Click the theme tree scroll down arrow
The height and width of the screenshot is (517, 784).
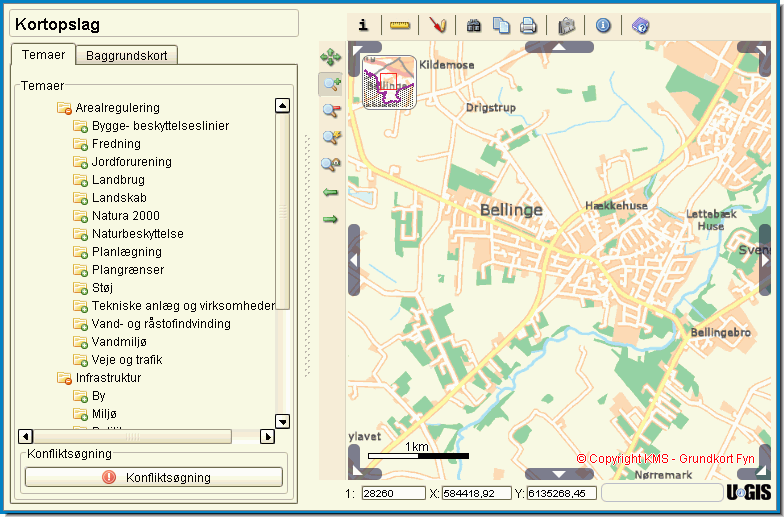coord(282,422)
